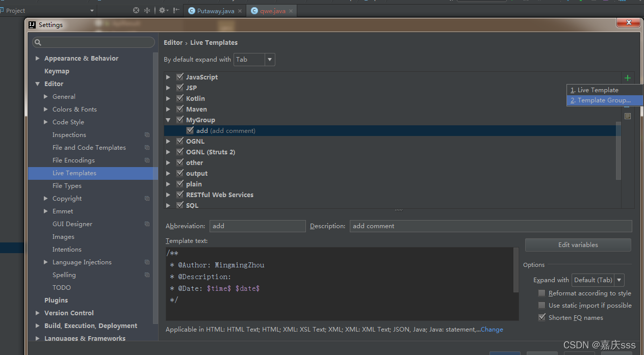Viewport: 644px width, 355px height.
Task: Click the Template text vertical scrollbar
Action: (x=516, y=270)
